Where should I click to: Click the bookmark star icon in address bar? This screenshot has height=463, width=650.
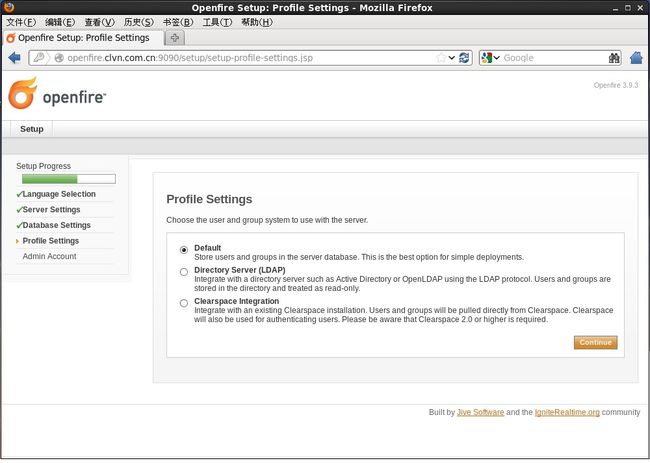[x=441, y=58]
